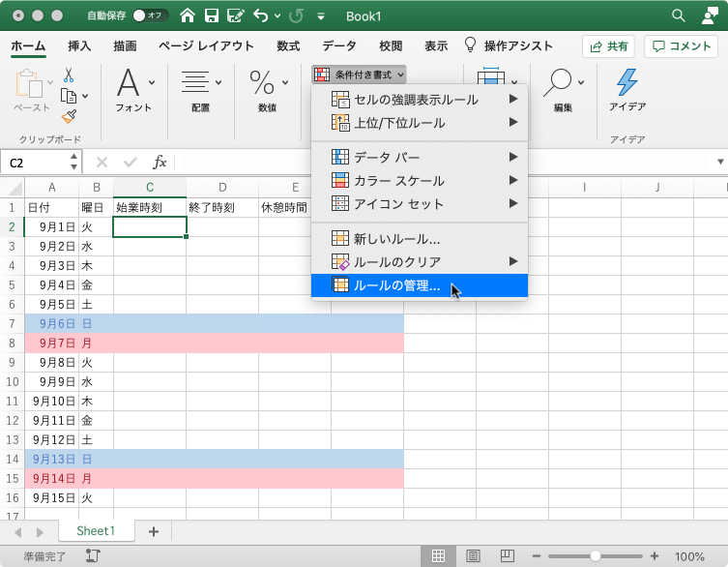The width and height of the screenshot is (728, 567).
Task: Click the Name Box showing C2
Action: tap(35, 163)
